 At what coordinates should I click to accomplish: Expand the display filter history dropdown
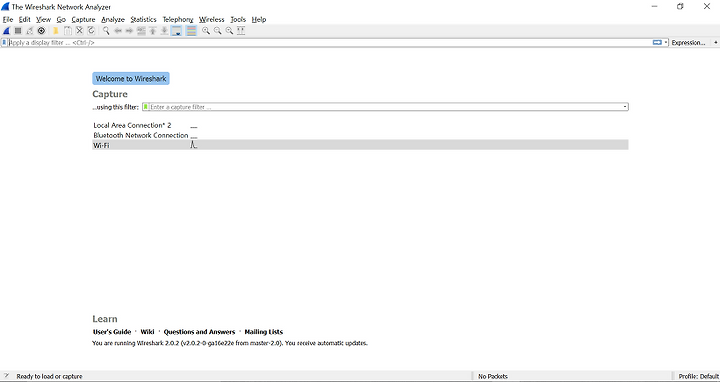coord(666,43)
